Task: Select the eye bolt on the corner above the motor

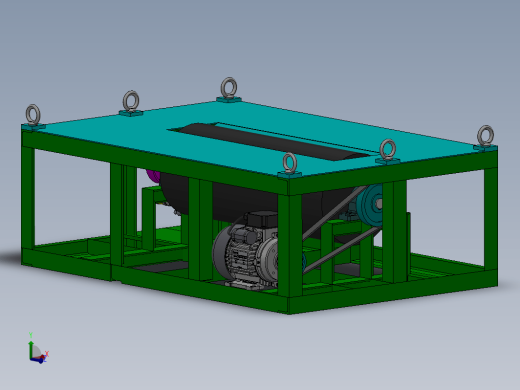Action: tap(289, 164)
